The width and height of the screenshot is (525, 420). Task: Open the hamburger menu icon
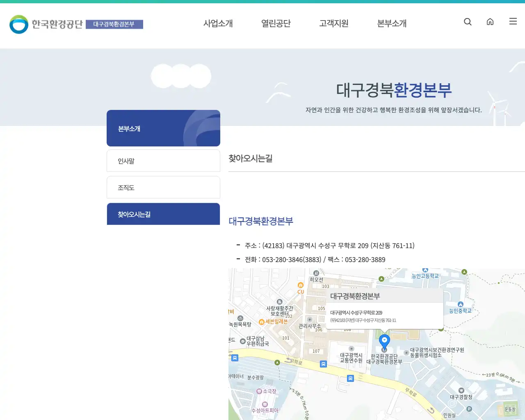pyautogui.click(x=513, y=21)
